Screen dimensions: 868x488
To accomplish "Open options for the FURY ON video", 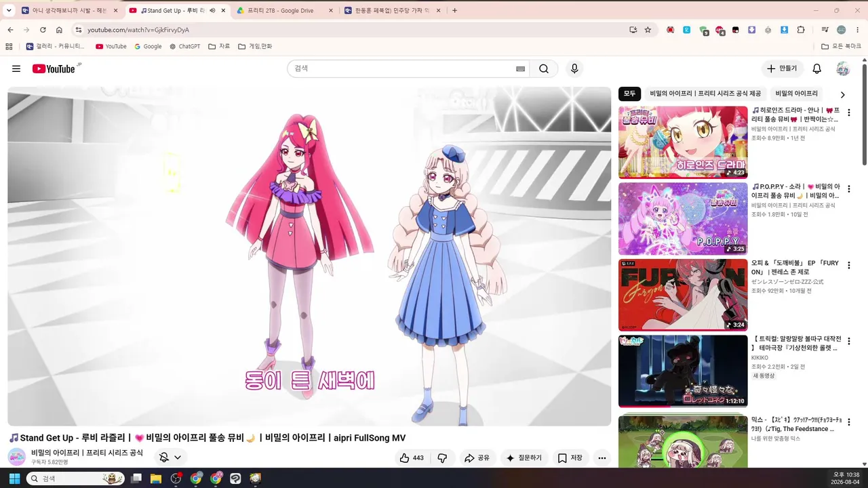I will pos(848,266).
